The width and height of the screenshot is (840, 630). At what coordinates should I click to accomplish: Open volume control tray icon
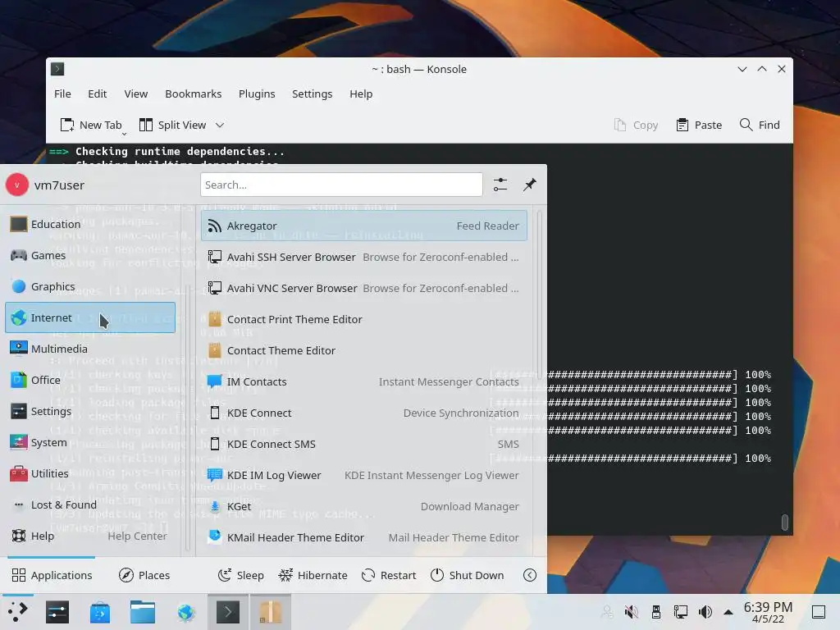coord(705,612)
